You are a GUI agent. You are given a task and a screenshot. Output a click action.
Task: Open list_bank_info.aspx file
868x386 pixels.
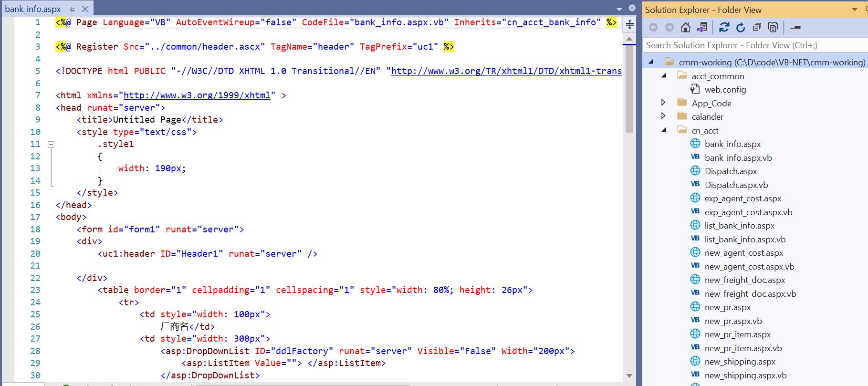[x=739, y=226]
